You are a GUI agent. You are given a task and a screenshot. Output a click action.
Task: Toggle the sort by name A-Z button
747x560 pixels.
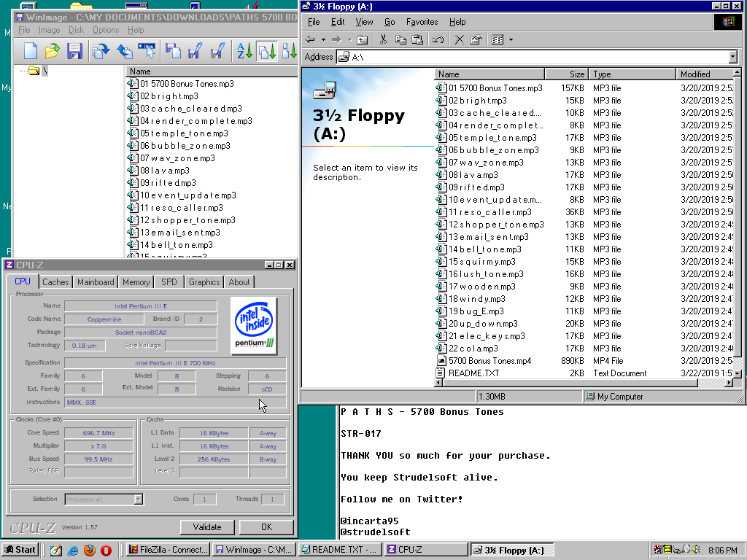[x=244, y=51]
